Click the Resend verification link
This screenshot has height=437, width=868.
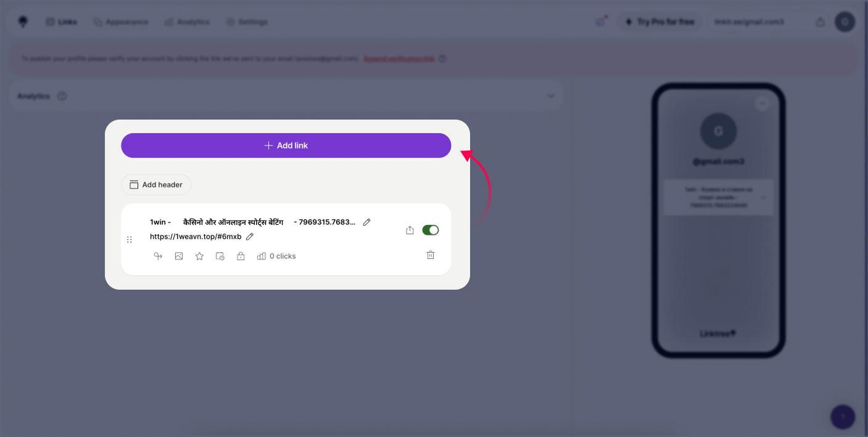coord(399,59)
